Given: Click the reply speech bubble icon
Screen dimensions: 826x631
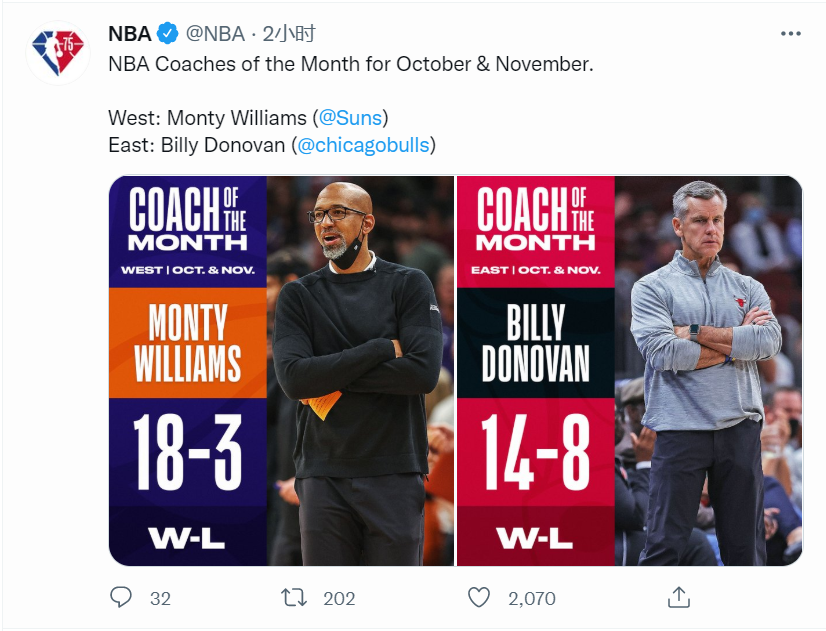Looking at the screenshot, I should coord(121,597).
